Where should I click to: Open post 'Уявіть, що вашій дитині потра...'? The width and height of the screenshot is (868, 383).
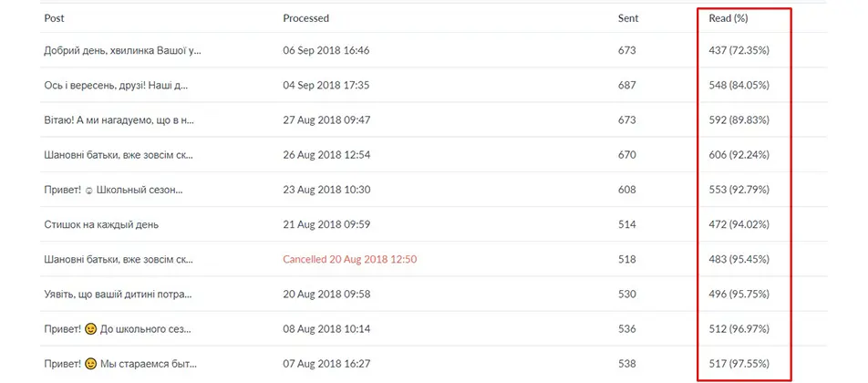coord(118,295)
